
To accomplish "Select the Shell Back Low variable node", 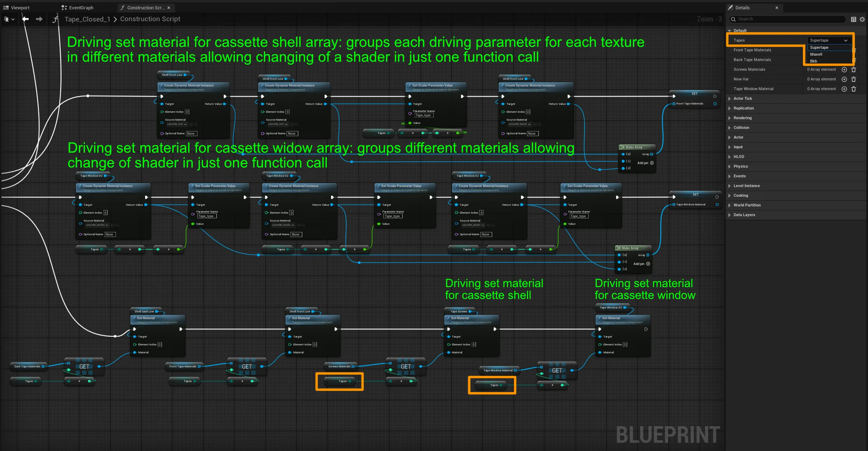I will pyautogui.click(x=146, y=311).
